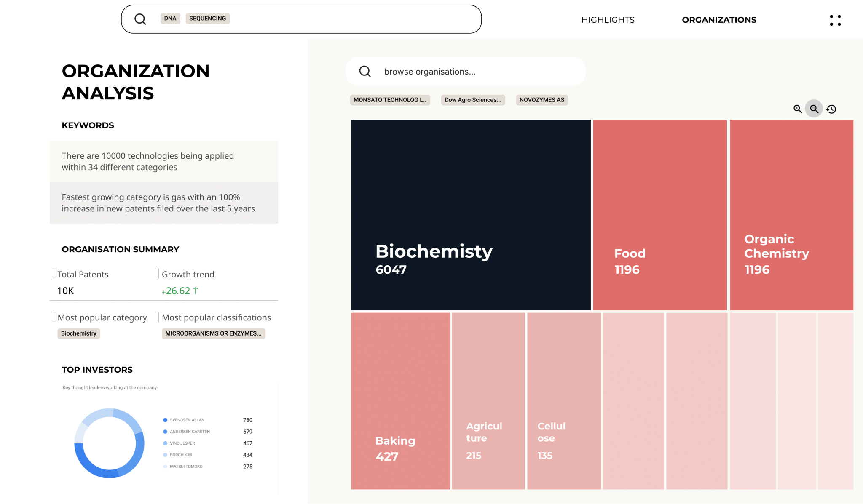Click the MICROORGANISMS OR ENZYMES classification tag
The height and width of the screenshot is (504, 863).
(213, 333)
